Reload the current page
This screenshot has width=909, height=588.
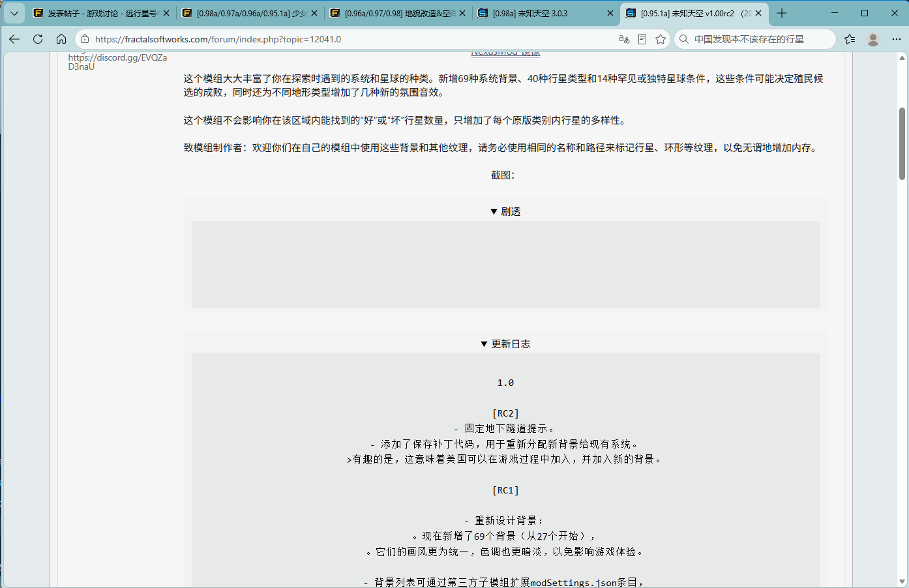pos(38,39)
